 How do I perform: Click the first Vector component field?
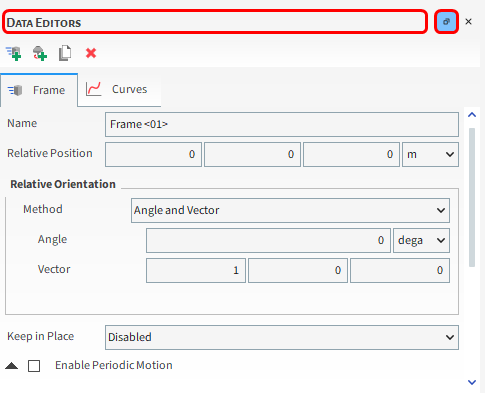pos(196,270)
